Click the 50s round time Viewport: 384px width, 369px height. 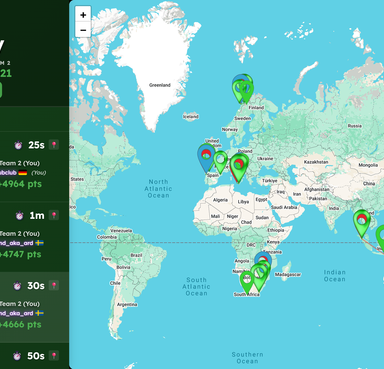click(x=36, y=356)
